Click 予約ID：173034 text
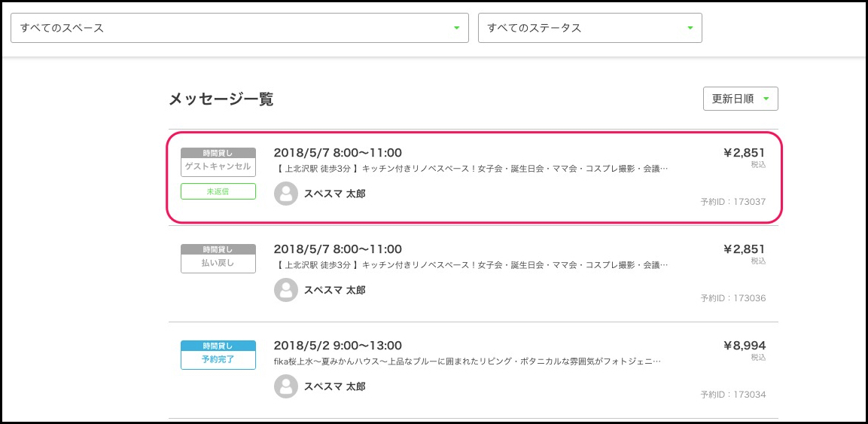The height and width of the screenshot is (424, 868). click(x=732, y=395)
